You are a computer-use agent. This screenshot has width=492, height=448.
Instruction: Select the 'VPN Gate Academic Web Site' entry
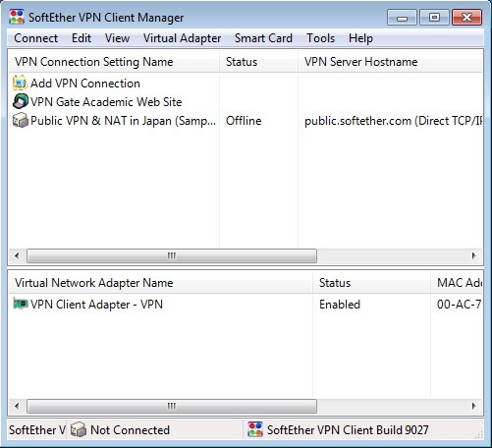[x=106, y=102]
